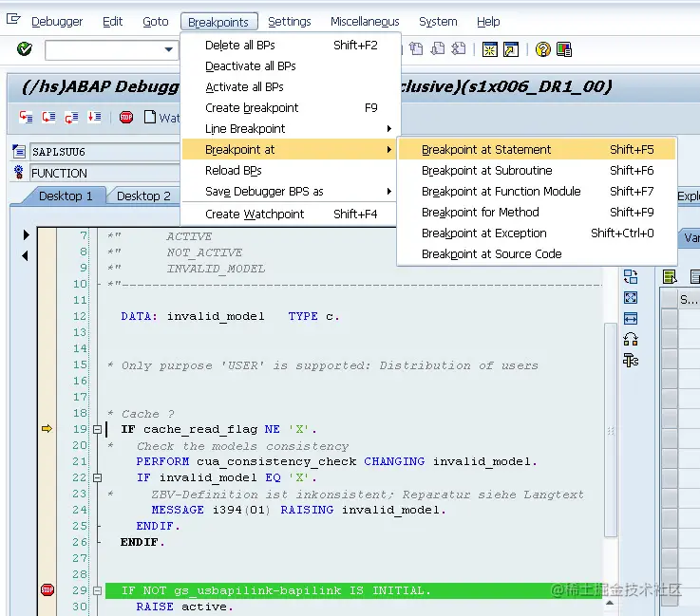Select Activate all BPs
This screenshot has height=616, width=700.
(x=291, y=87)
